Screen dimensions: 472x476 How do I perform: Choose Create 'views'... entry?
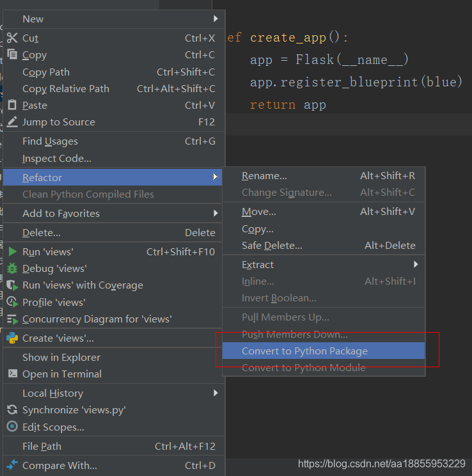(x=114, y=338)
